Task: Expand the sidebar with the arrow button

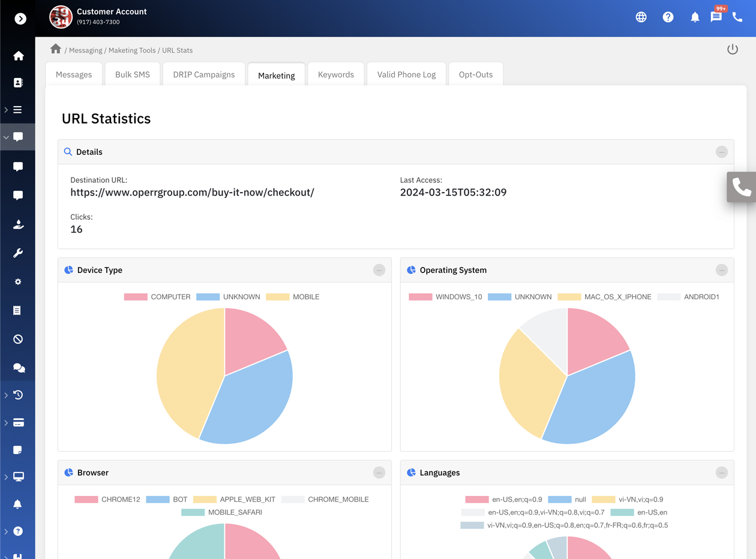Action: (x=20, y=19)
